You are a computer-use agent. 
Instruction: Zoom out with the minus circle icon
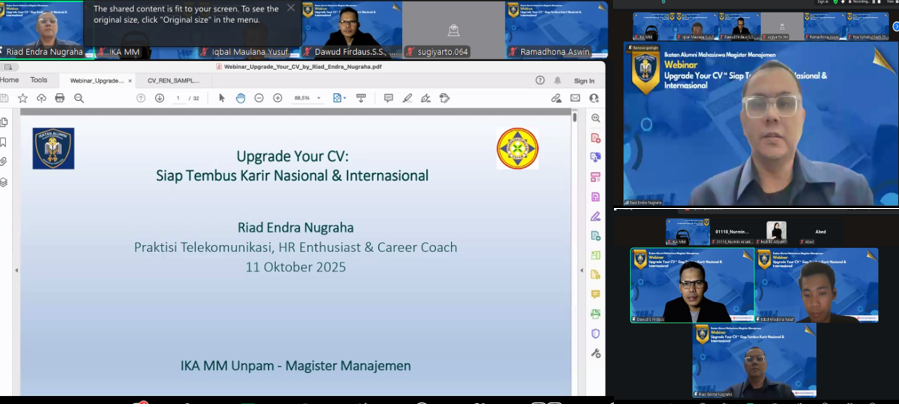[259, 98]
